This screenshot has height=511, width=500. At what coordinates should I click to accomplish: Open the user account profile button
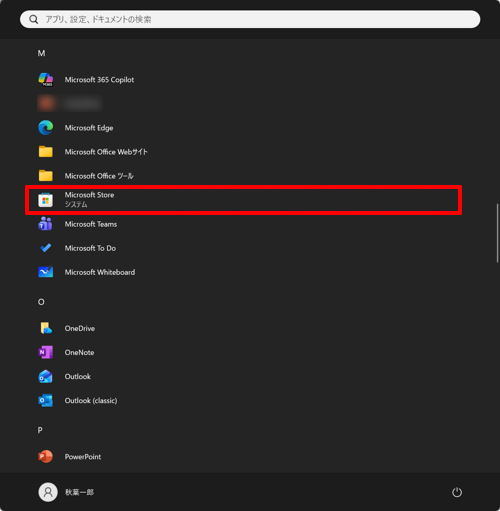point(66,492)
